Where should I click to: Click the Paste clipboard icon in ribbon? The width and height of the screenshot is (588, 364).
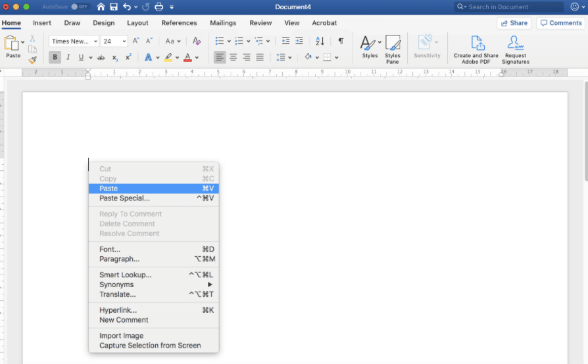point(11,43)
